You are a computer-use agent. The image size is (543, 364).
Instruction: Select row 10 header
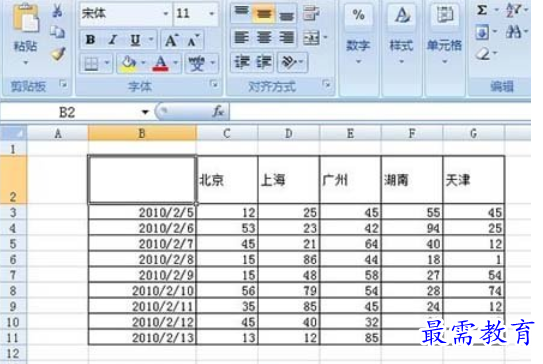[x=13, y=322]
